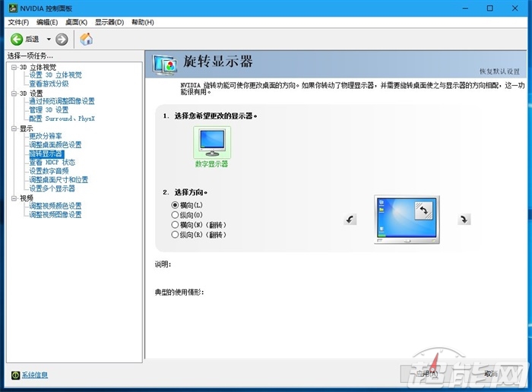Open 设置数字音频 task
532x392 pixels.
(x=49, y=171)
